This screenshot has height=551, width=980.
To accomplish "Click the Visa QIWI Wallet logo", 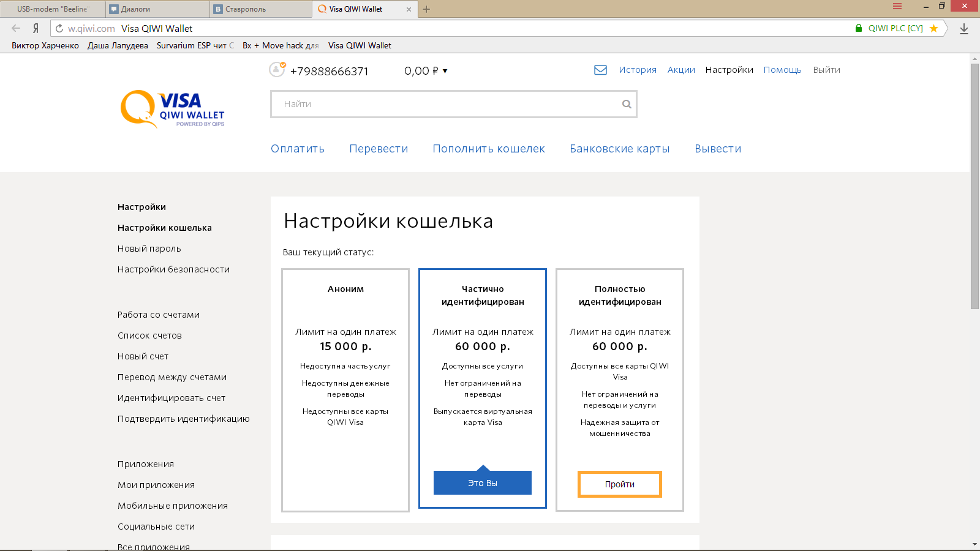I will click(173, 109).
